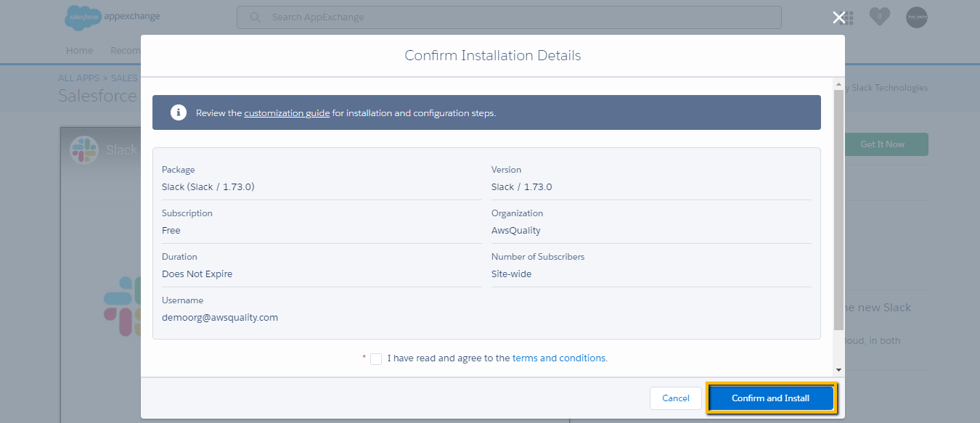Select the Site-wide subscribers value

[x=512, y=274]
